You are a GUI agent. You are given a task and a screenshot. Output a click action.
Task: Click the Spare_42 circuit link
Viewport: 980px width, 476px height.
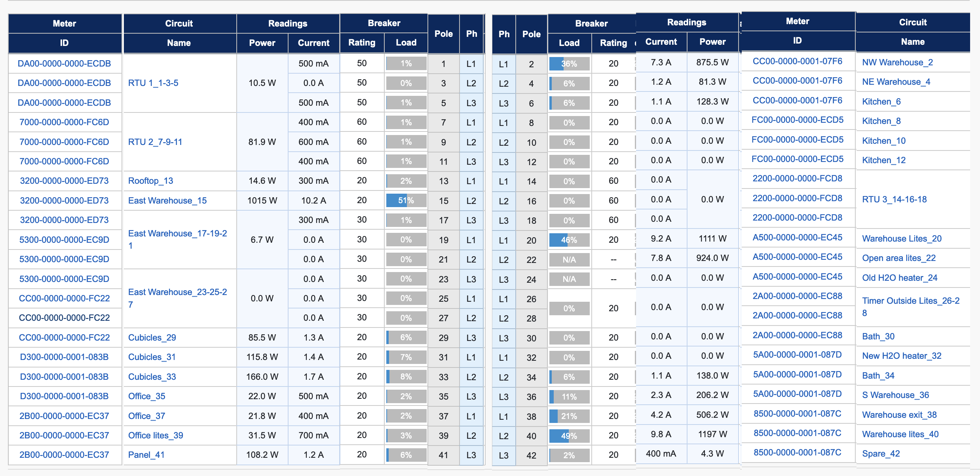click(881, 453)
